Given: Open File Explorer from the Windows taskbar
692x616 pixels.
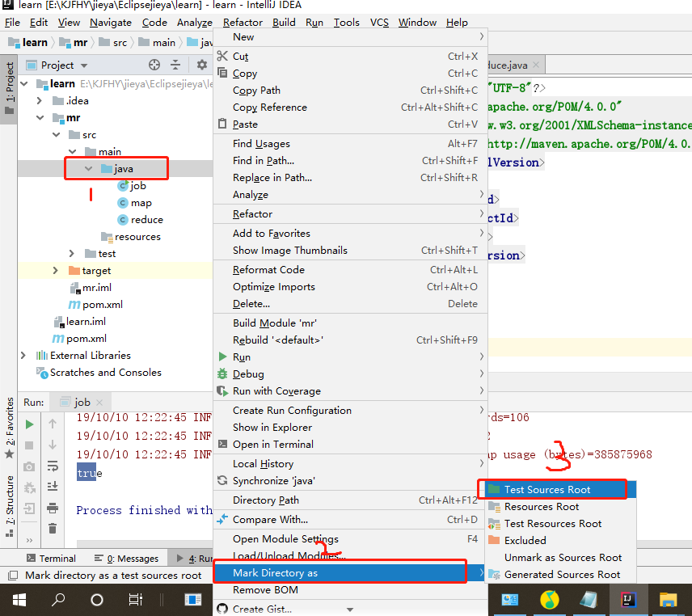Looking at the screenshot, I should click(668, 600).
